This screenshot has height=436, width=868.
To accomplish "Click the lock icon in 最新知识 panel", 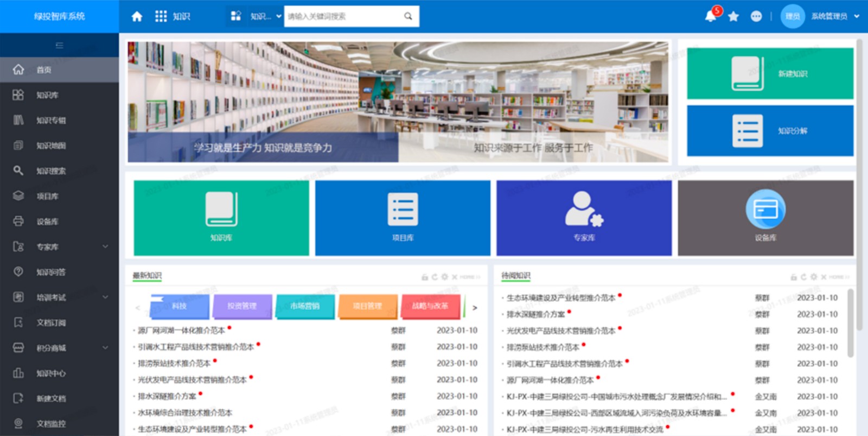I will click(425, 277).
